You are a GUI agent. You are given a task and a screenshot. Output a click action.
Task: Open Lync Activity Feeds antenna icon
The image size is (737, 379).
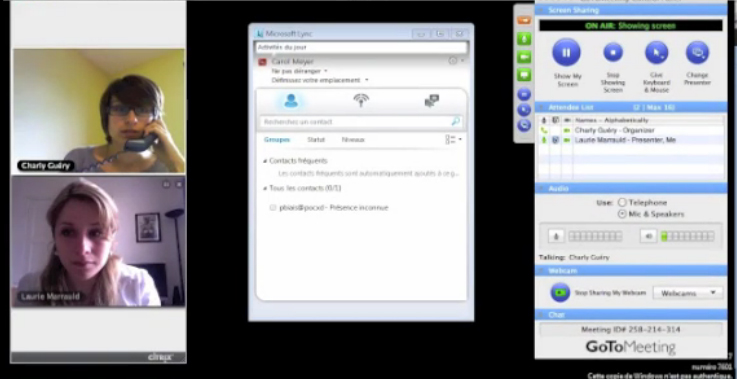tap(361, 100)
